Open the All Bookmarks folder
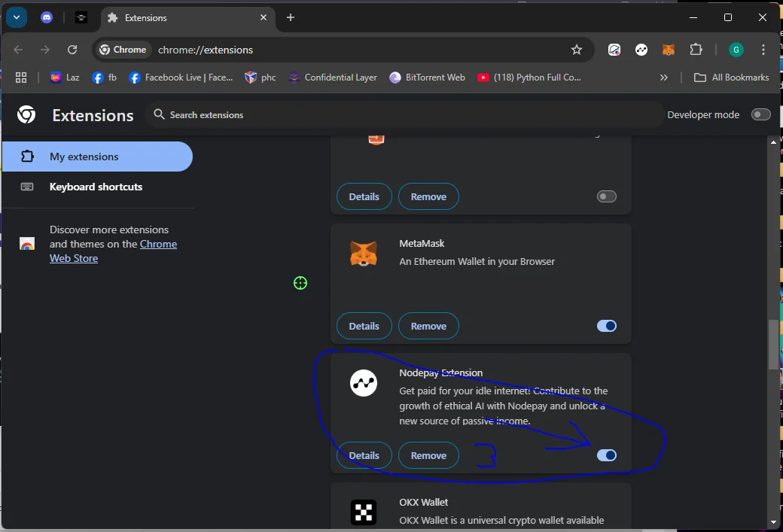 732,78
